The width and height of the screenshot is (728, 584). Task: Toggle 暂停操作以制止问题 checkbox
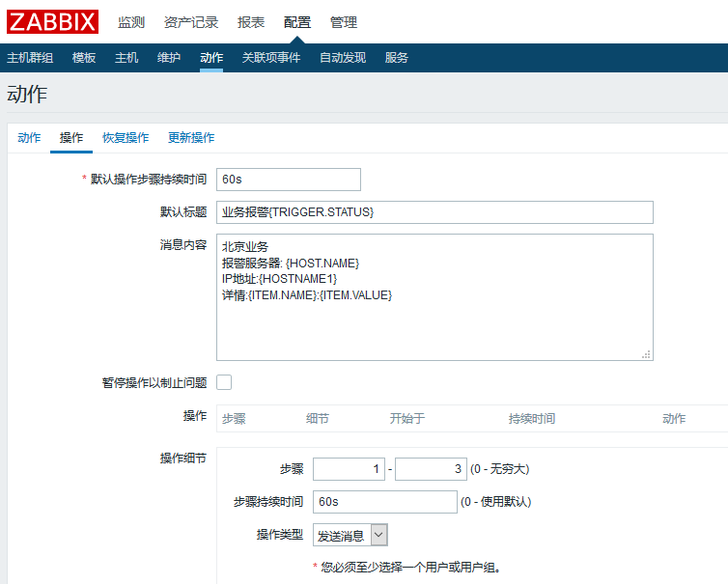click(224, 382)
